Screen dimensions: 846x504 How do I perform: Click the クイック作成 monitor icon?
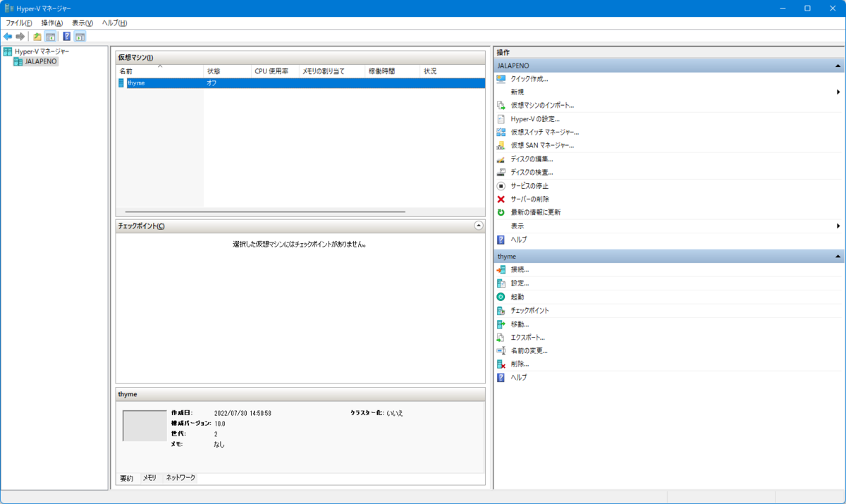pos(501,79)
